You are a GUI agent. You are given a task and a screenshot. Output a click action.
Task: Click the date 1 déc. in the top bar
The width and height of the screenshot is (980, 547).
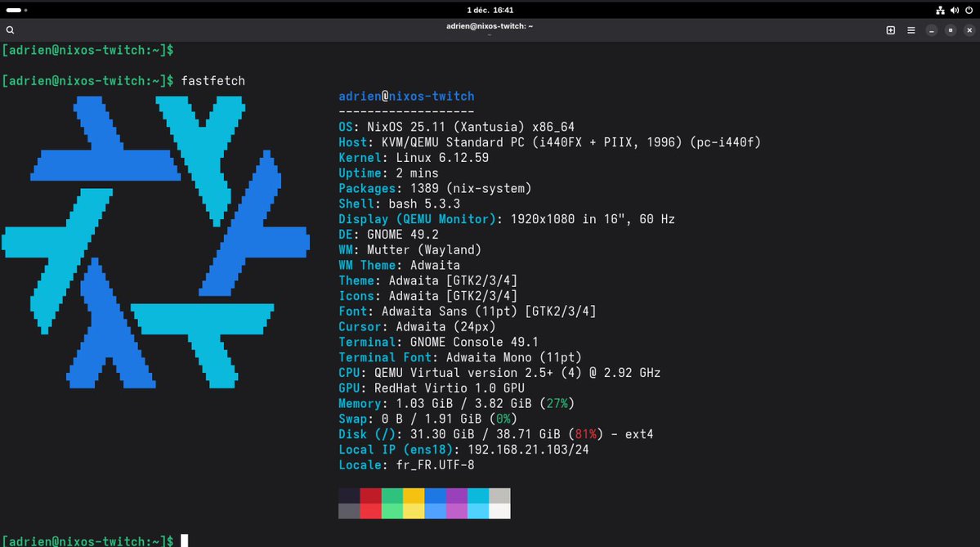(x=477, y=10)
